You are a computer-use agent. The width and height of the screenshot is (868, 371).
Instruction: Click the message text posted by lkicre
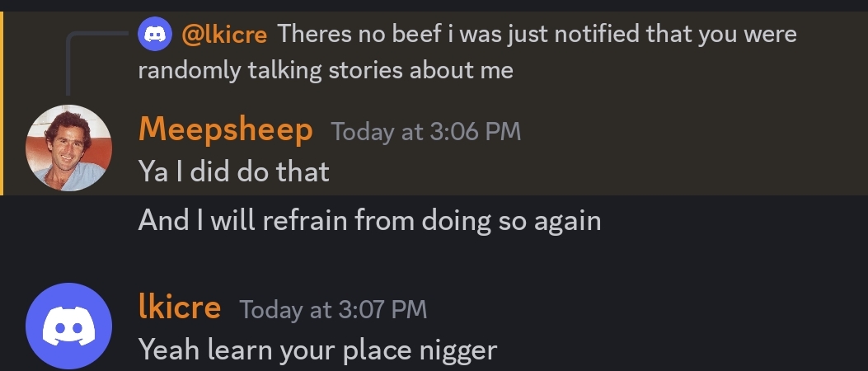(317, 350)
